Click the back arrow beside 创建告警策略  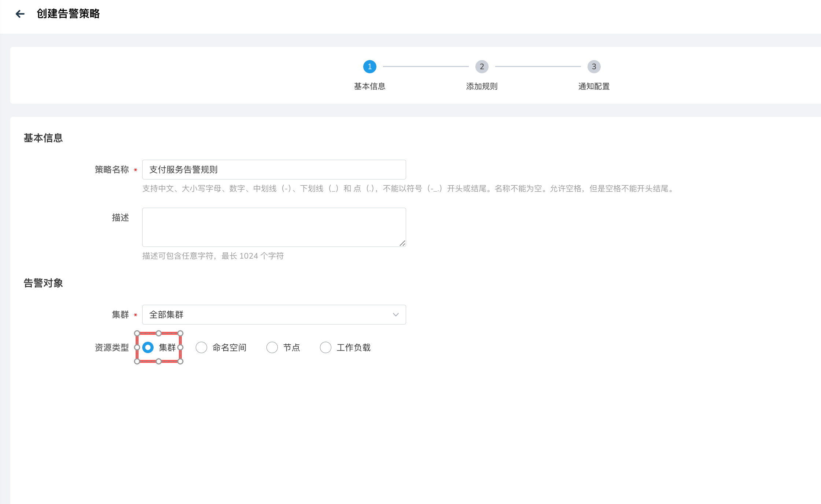tap(21, 14)
